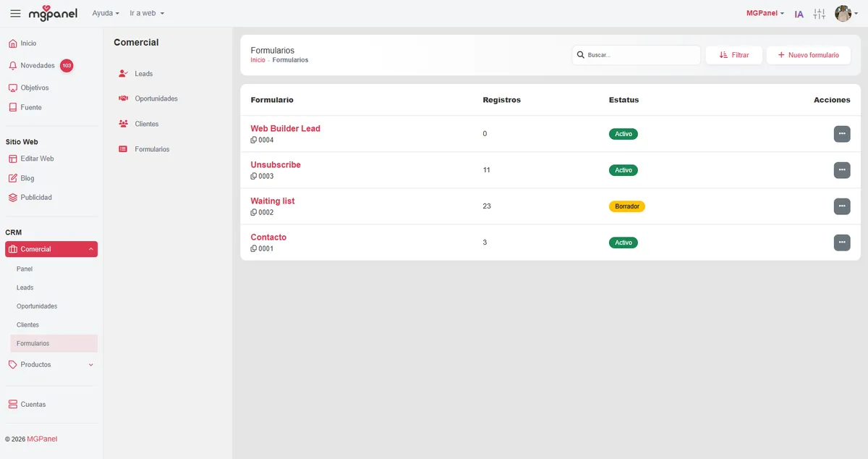Copy the form code 0004 icon
The width and height of the screenshot is (868, 459).
(x=254, y=140)
